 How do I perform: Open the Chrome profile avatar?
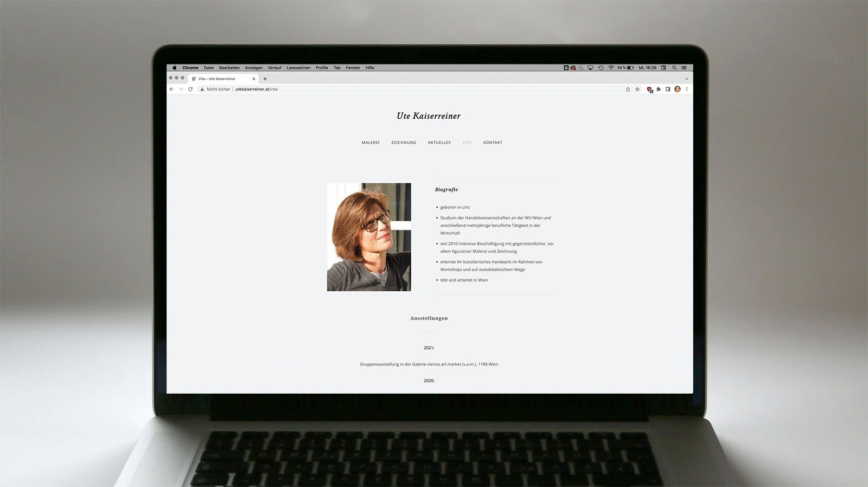click(677, 89)
